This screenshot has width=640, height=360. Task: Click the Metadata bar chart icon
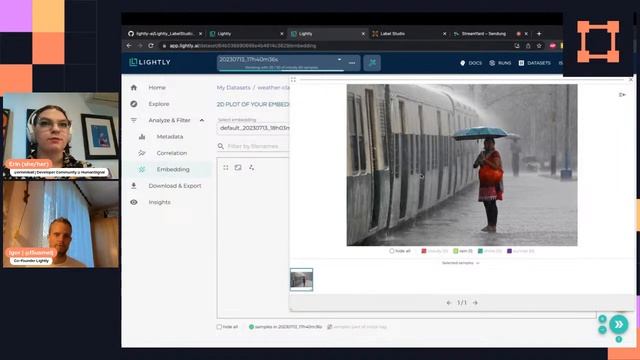[142, 137]
